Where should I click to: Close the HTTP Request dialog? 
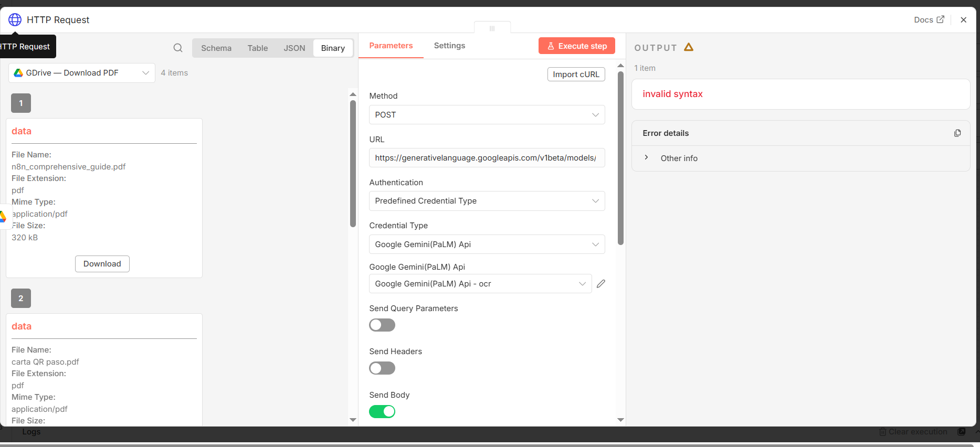point(963,19)
